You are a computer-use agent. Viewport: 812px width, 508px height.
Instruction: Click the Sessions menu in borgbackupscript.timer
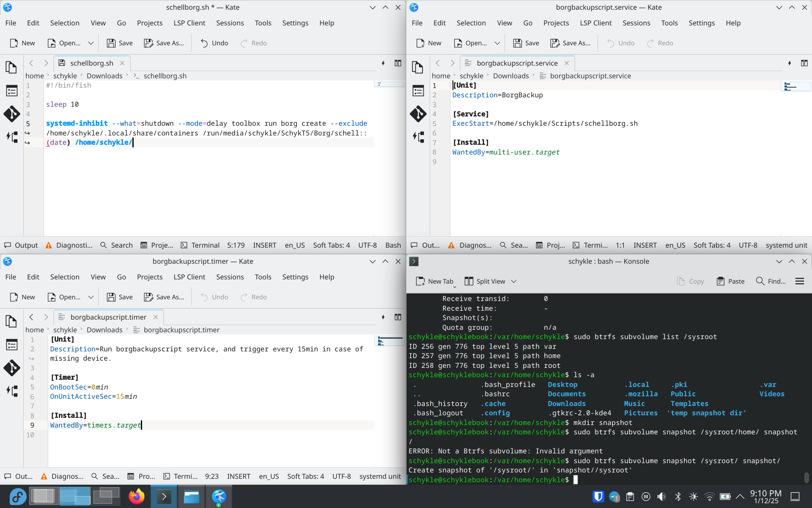[230, 276]
